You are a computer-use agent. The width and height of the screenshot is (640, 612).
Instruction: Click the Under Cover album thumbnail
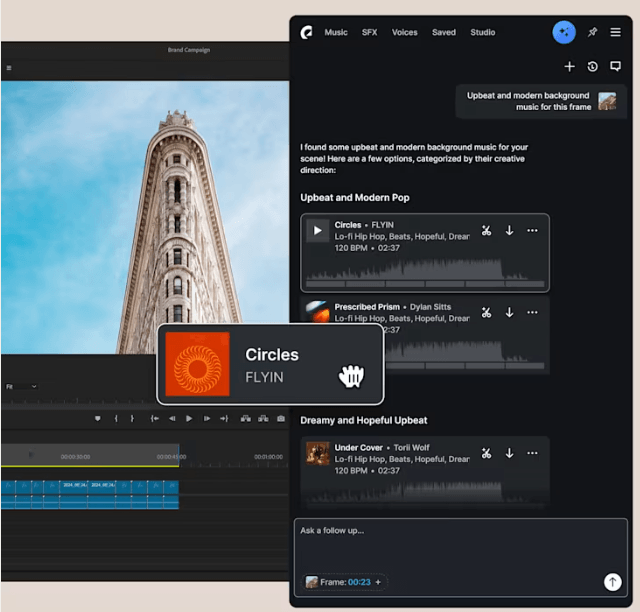[x=318, y=453]
